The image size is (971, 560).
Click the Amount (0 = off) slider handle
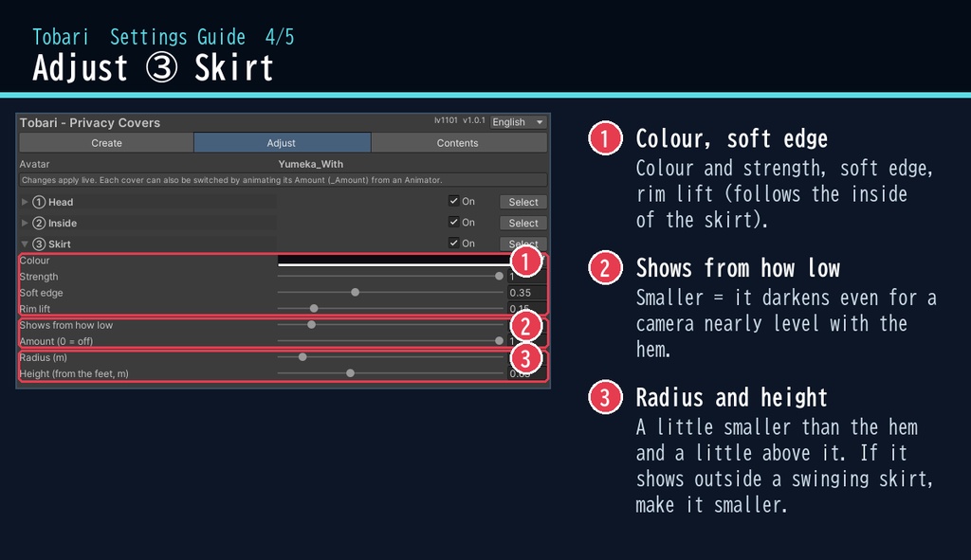(499, 340)
